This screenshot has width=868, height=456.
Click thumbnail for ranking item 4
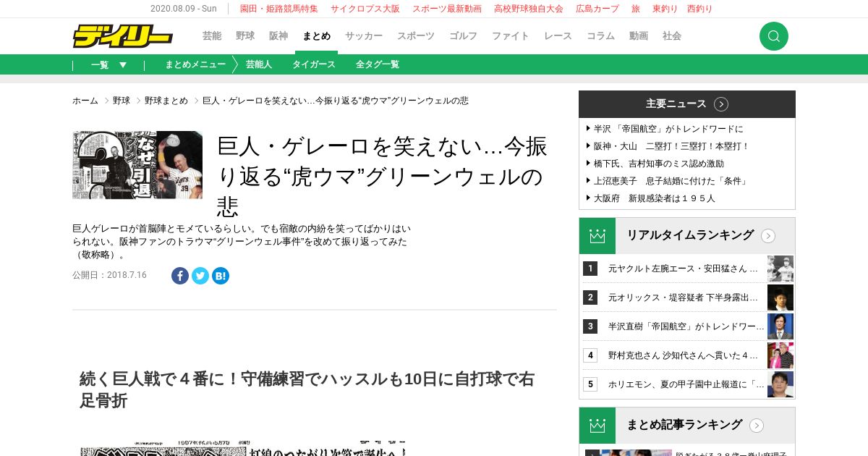coord(780,355)
